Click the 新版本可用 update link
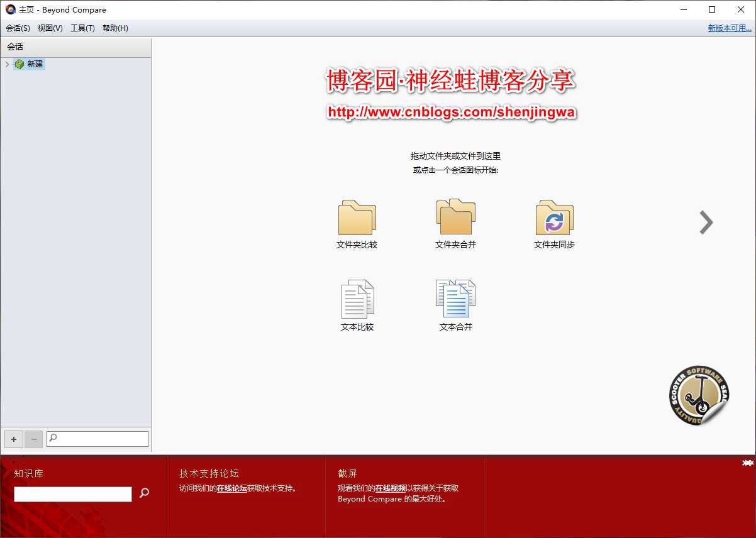Image resolution: width=756 pixels, height=538 pixels. pos(730,28)
